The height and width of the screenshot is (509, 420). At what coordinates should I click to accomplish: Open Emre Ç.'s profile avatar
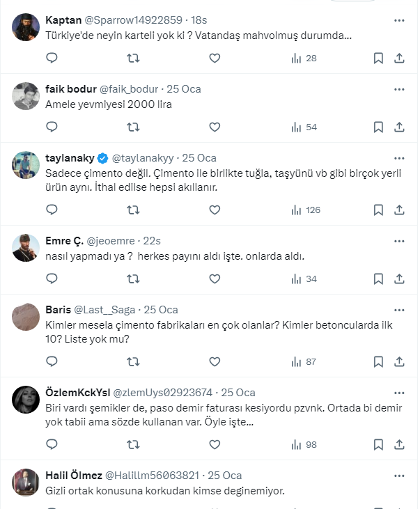point(26,248)
